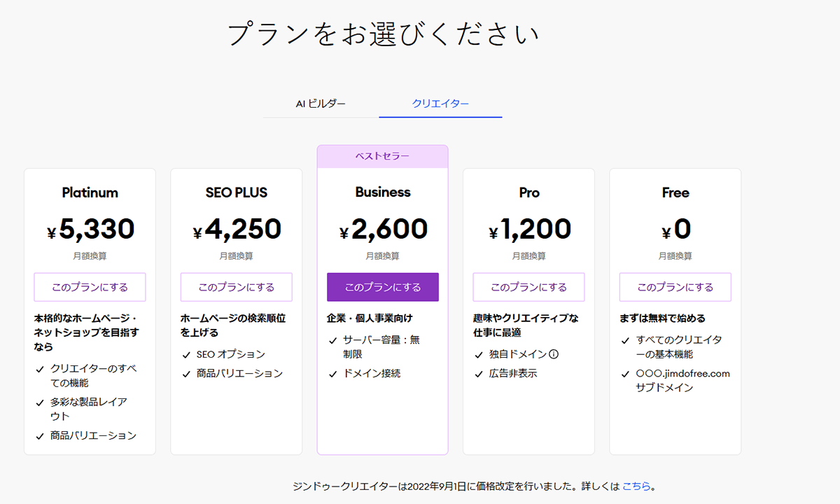Choose the Pro plan button

(x=529, y=287)
